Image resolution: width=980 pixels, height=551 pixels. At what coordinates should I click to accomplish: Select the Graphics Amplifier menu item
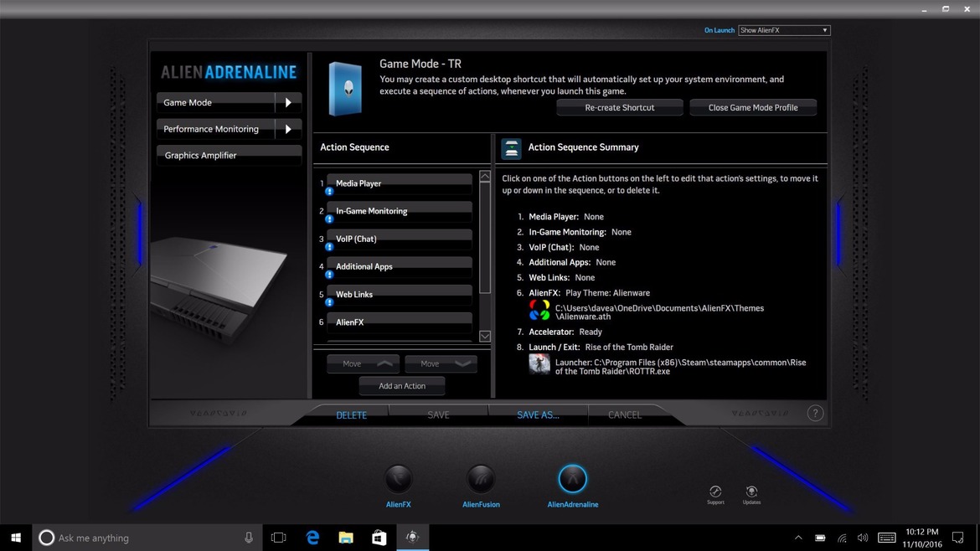tap(230, 155)
